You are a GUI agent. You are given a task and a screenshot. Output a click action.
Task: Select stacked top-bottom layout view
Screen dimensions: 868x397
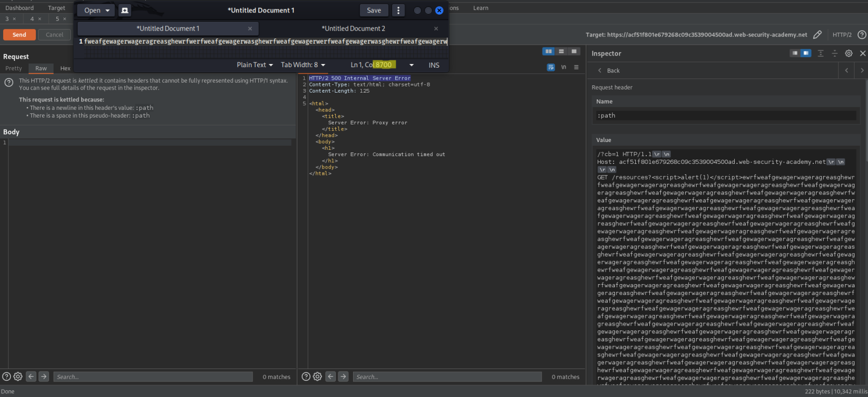[561, 52]
